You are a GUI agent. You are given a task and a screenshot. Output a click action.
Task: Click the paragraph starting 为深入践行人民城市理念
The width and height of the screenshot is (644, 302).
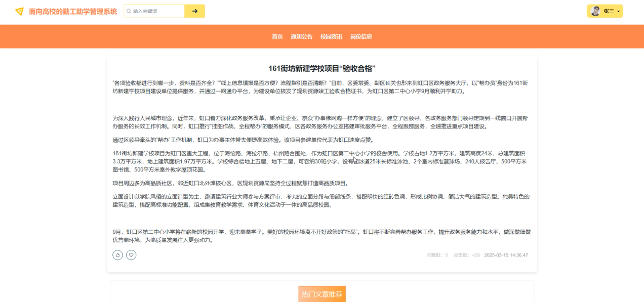pyautogui.click(x=321, y=122)
